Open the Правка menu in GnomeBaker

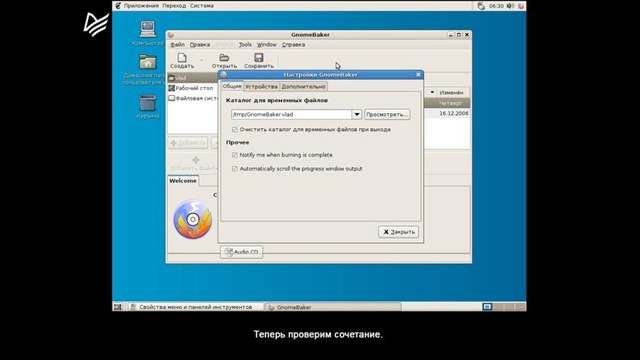click(x=200, y=44)
